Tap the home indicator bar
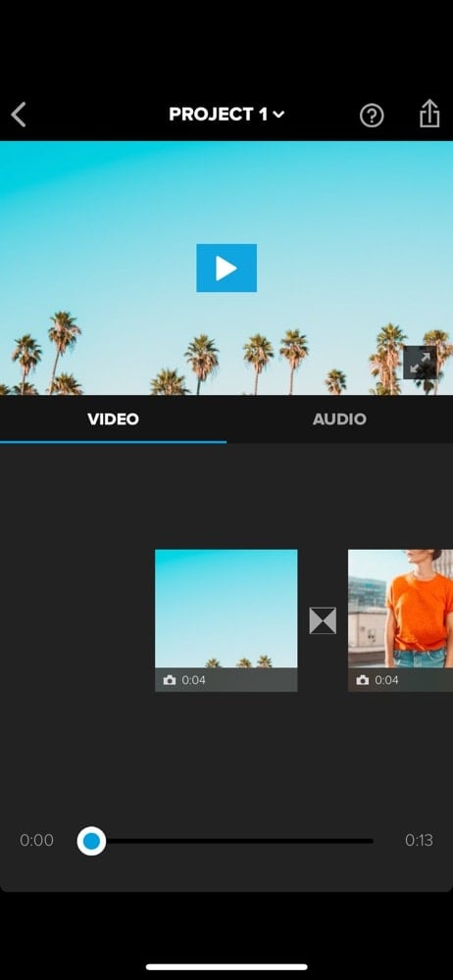The image size is (453, 980). click(x=226, y=967)
